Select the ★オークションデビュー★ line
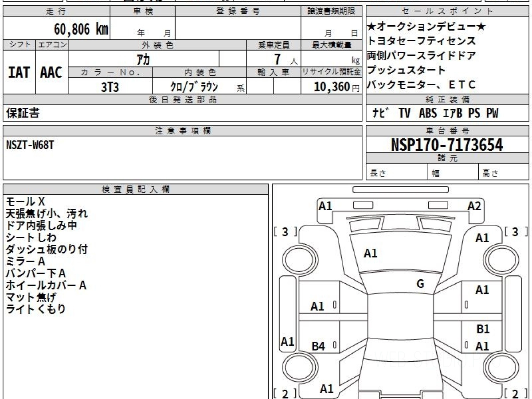 coord(426,27)
